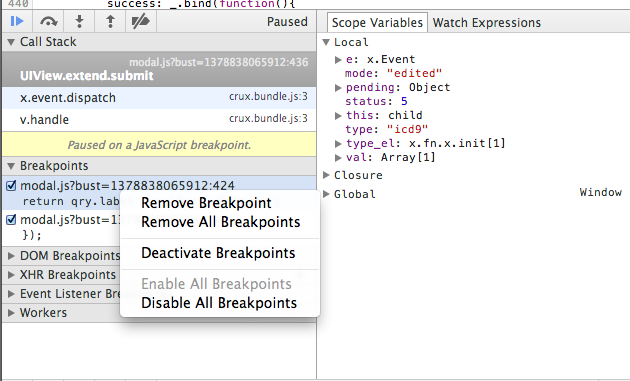Screen dimensions: 630x381
Task: Switch to the Watch Expressions tab
Action: coord(487,23)
